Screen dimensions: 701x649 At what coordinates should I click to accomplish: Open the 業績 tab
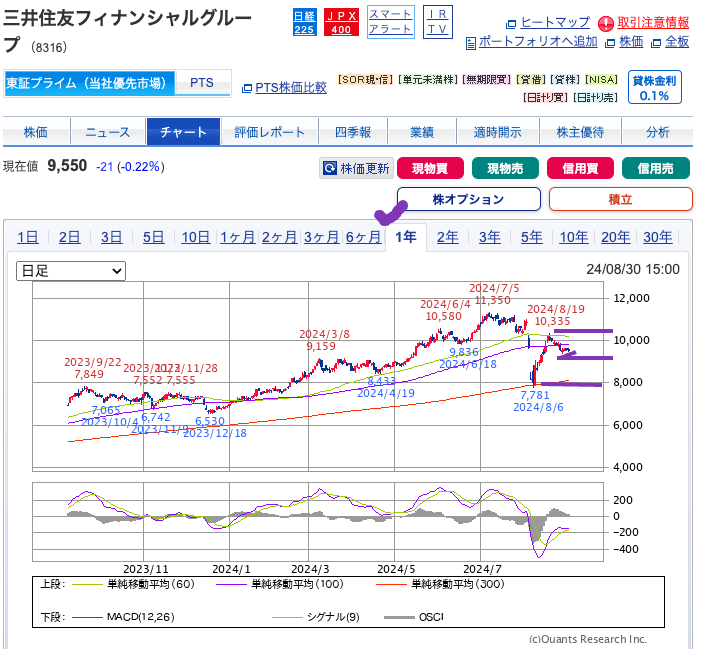pos(422,132)
